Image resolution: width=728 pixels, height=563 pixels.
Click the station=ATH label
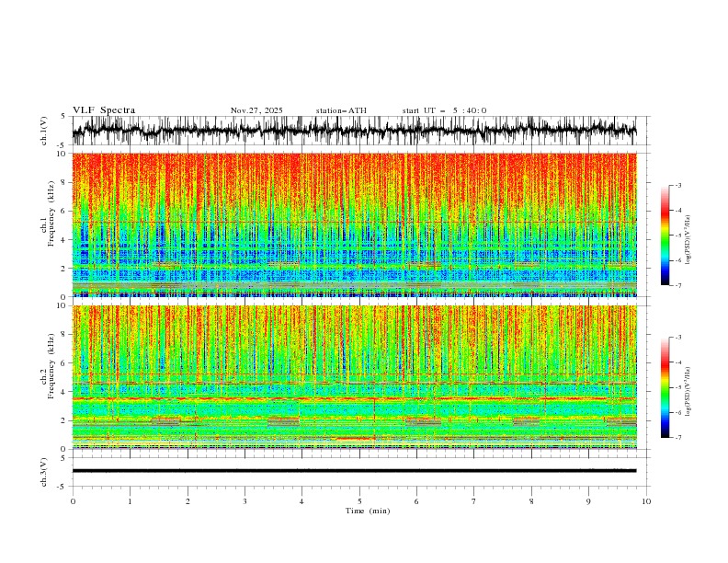[341, 110]
